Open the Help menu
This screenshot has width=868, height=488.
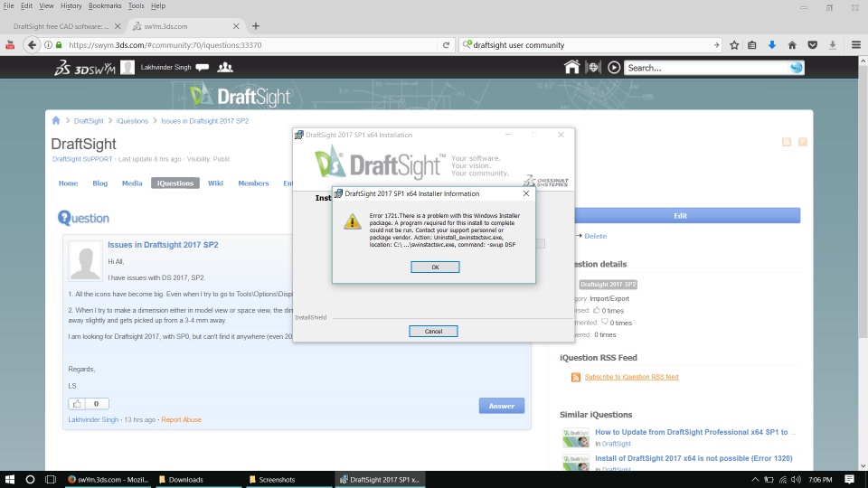tap(157, 5)
